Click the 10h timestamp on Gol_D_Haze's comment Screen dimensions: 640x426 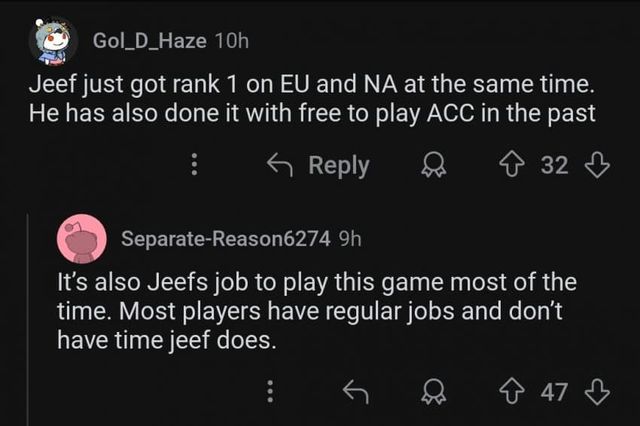[x=232, y=40]
